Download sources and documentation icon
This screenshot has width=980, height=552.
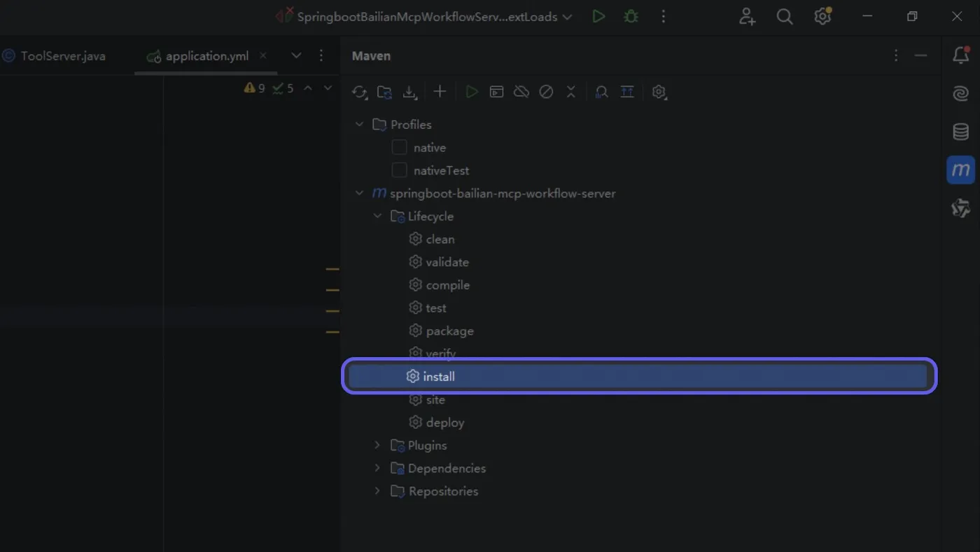tap(409, 92)
